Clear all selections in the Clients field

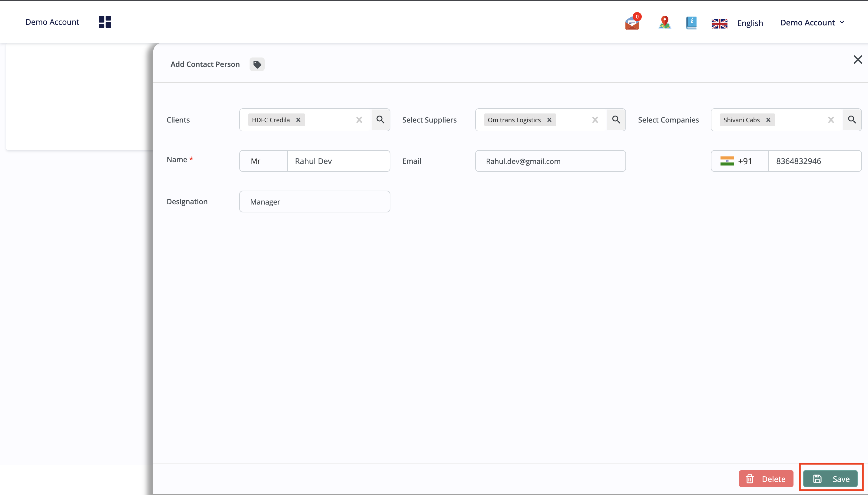[359, 120]
